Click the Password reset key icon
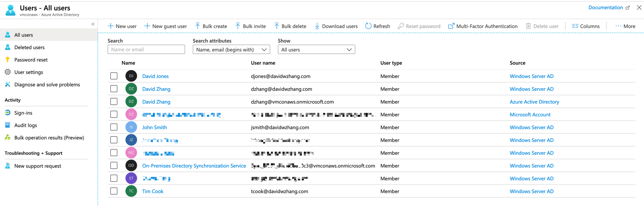Screen dimensions: 644x206 point(7,60)
